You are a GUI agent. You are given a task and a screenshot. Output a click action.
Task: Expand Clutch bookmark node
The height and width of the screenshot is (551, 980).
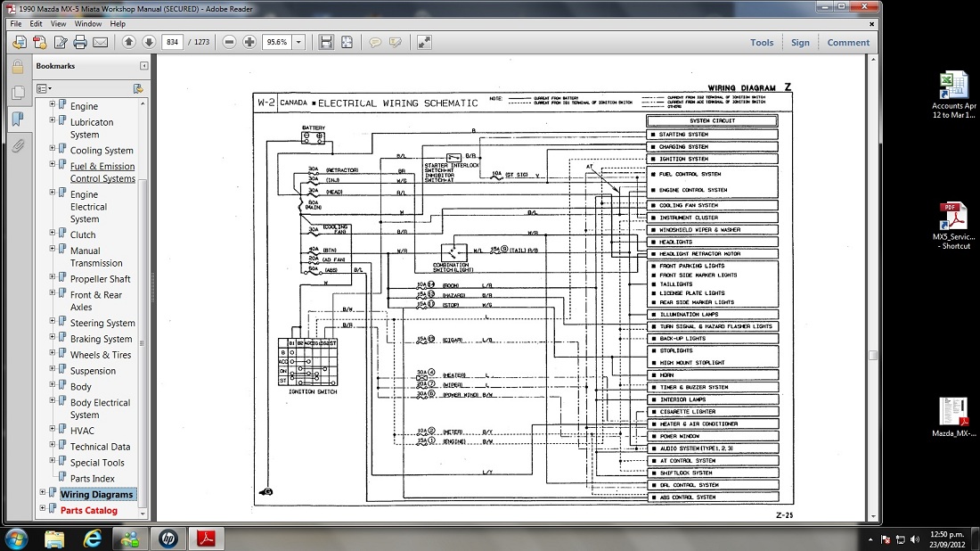pos(53,233)
